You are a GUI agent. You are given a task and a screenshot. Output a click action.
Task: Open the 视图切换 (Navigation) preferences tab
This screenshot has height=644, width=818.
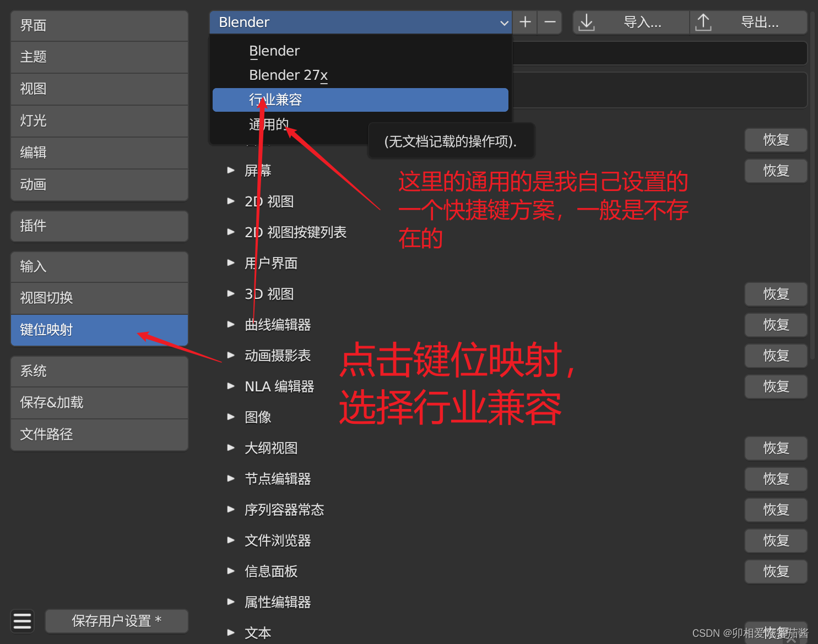100,298
